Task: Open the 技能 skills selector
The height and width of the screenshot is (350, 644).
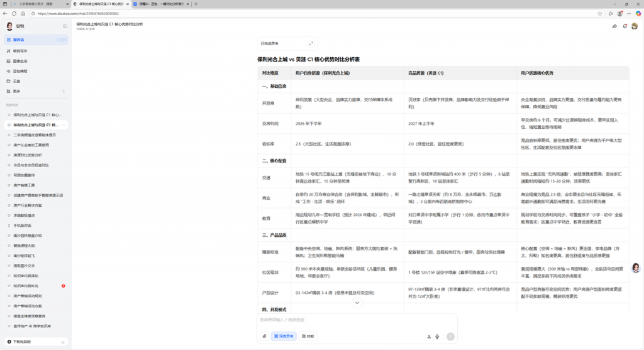Action: click(308, 336)
